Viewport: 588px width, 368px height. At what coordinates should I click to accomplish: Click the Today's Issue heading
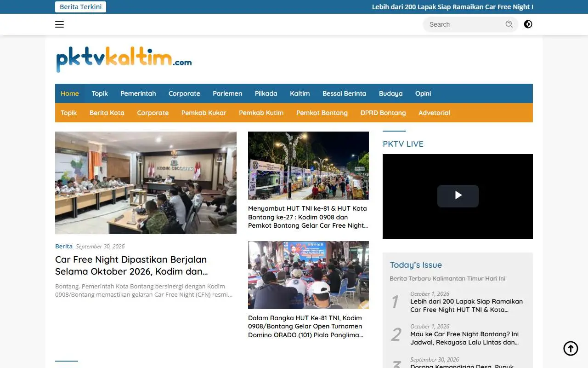click(416, 265)
